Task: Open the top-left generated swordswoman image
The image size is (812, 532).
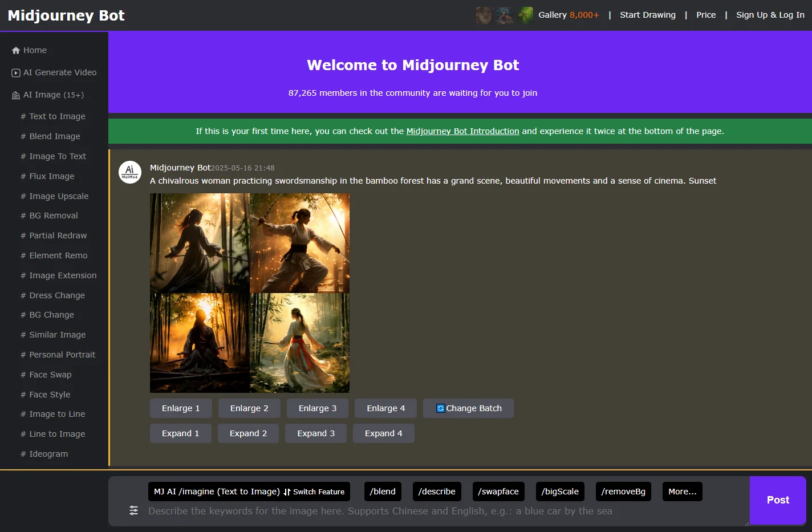Action: click(200, 243)
